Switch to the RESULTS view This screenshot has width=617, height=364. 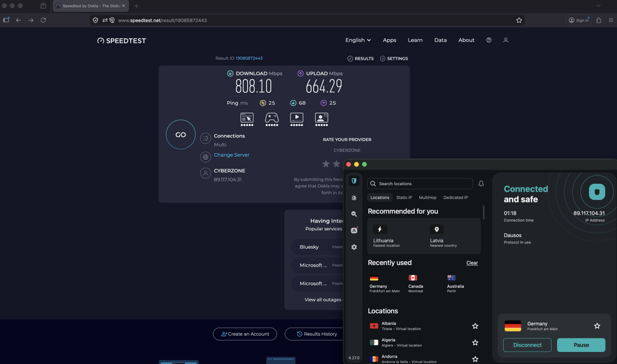360,58
